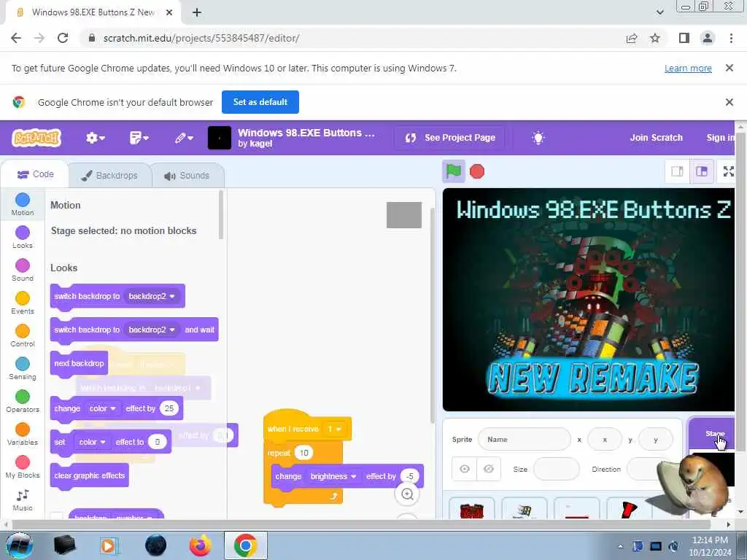Click the sprite Name input field
This screenshot has height=560, width=747.
click(x=524, y=440)
